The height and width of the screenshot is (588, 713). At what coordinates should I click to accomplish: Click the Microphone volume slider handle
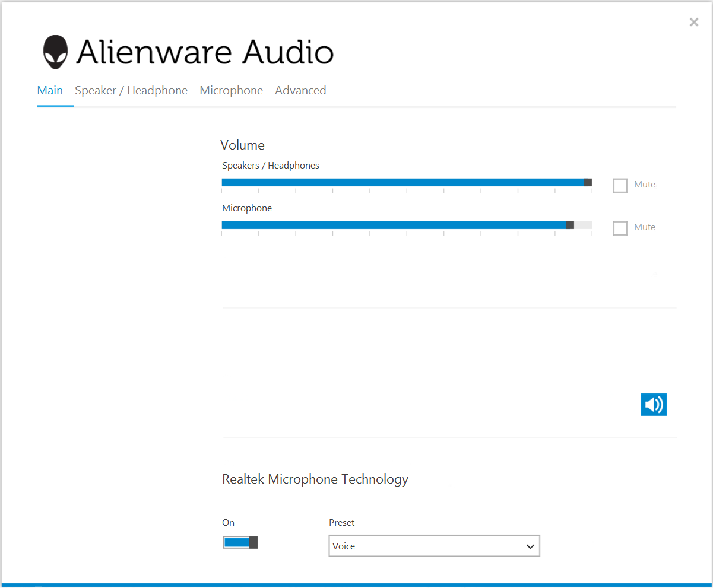click(570, 225)
